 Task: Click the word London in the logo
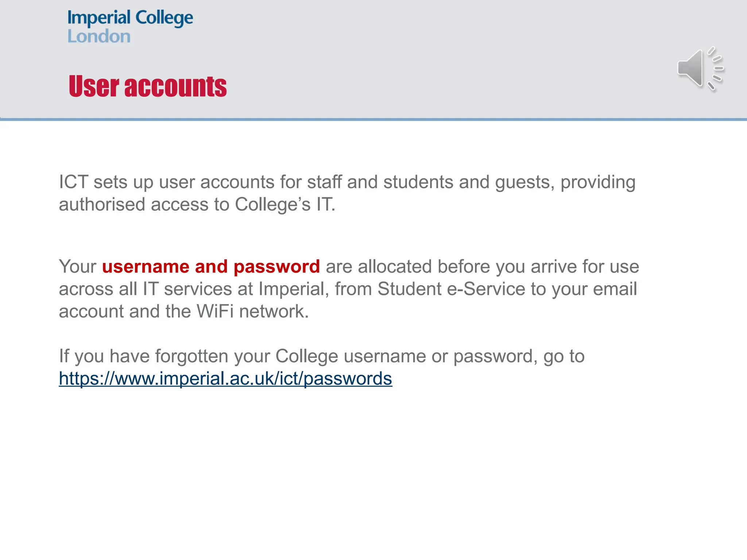pyautogui.click(x=99, y=36)
